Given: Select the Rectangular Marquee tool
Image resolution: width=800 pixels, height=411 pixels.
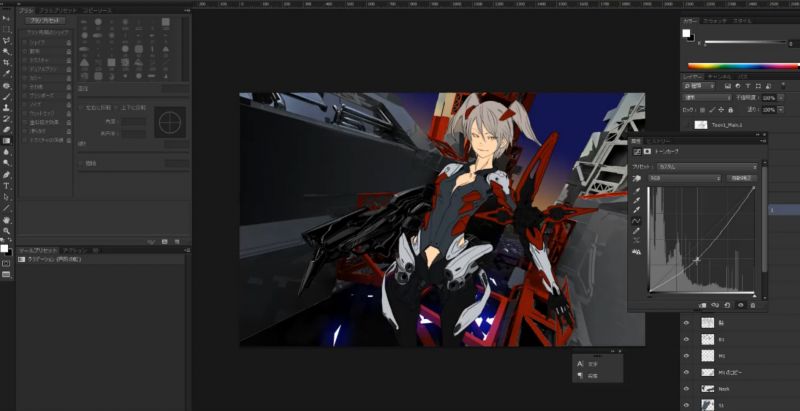Looking at the screenshot, I should 7,29.
